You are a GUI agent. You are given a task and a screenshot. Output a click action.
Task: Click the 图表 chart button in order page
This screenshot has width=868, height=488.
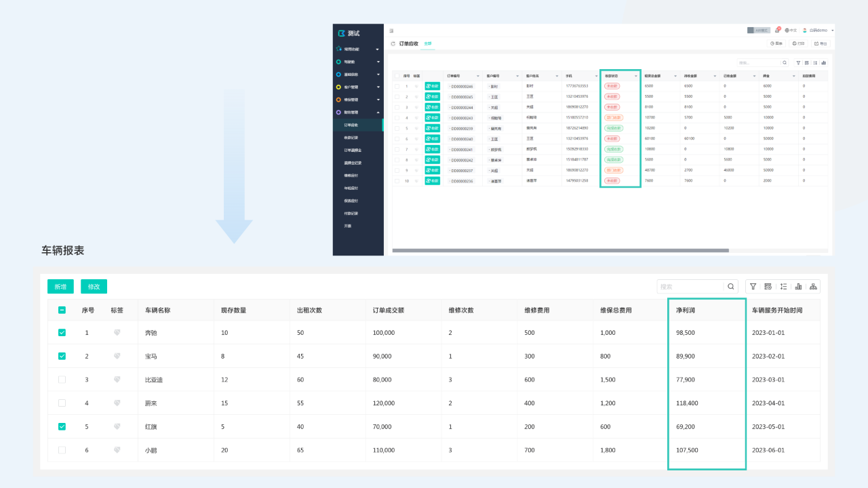click(776, 43)
